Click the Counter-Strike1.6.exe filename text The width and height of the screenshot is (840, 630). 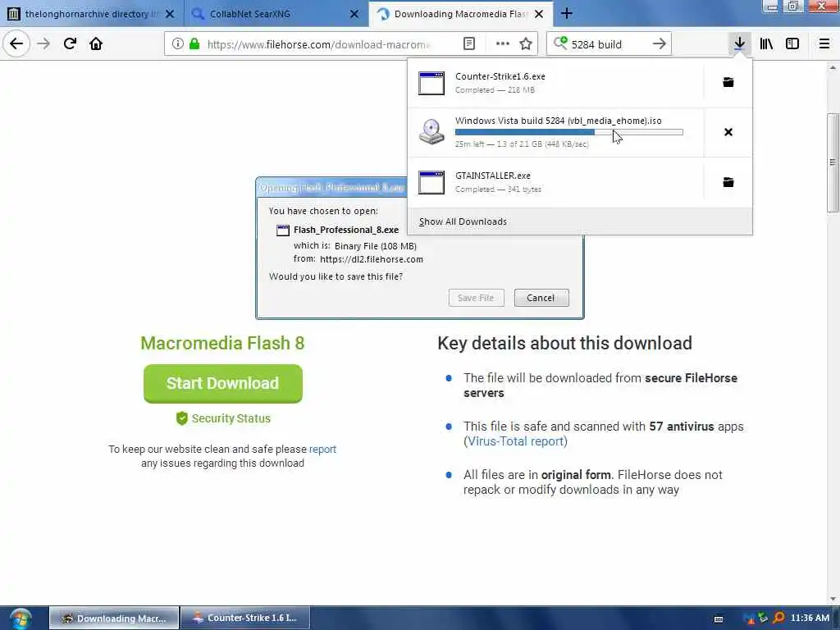(x=500, y=76)
